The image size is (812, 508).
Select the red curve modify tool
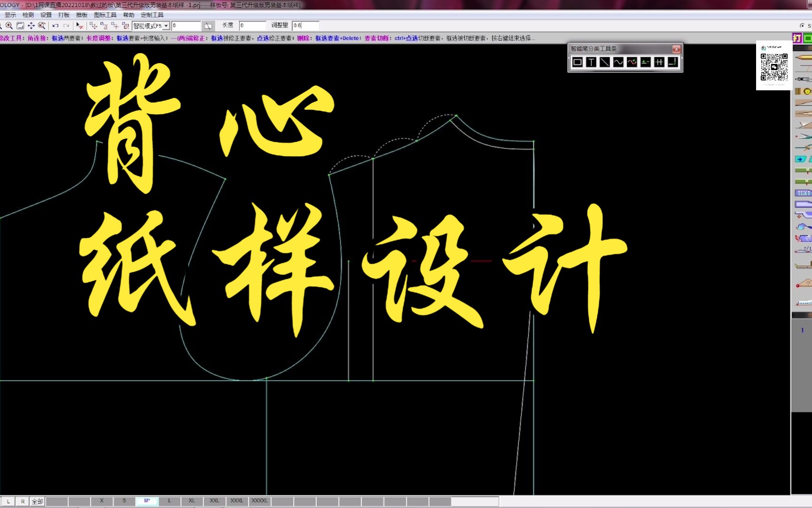pyautogui.click(x=632, y=62)
